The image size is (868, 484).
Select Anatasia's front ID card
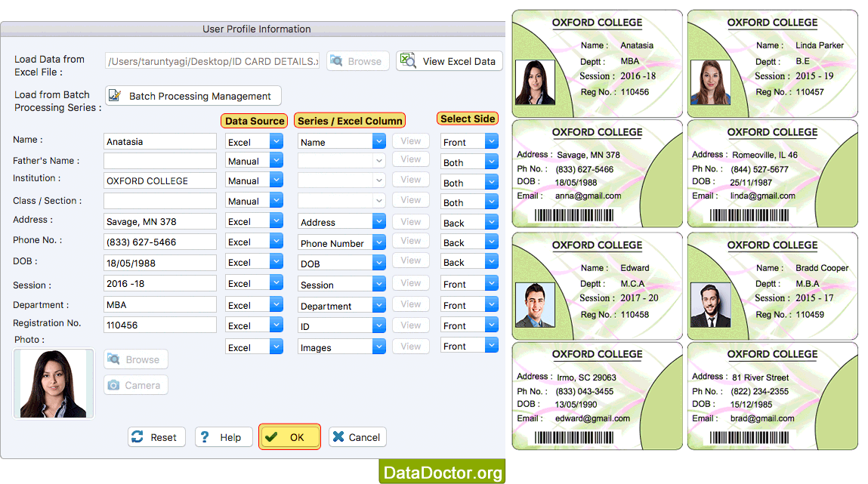598,63
